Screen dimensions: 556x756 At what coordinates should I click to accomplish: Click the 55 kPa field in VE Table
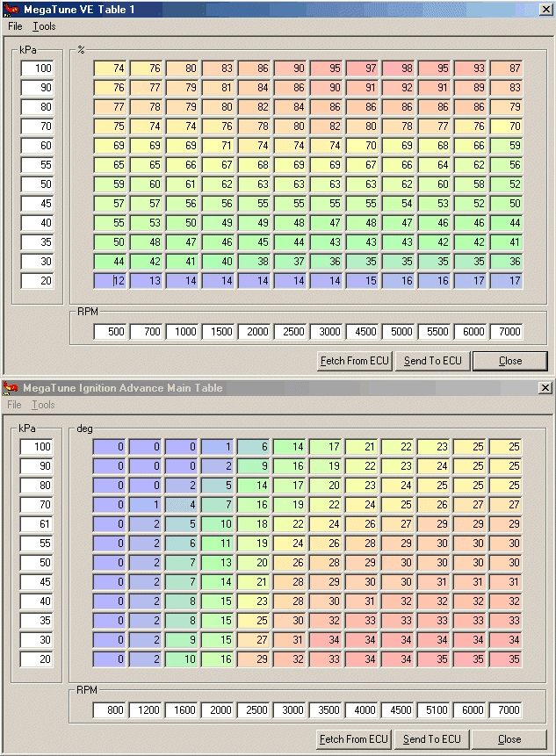tap(37, 165)
